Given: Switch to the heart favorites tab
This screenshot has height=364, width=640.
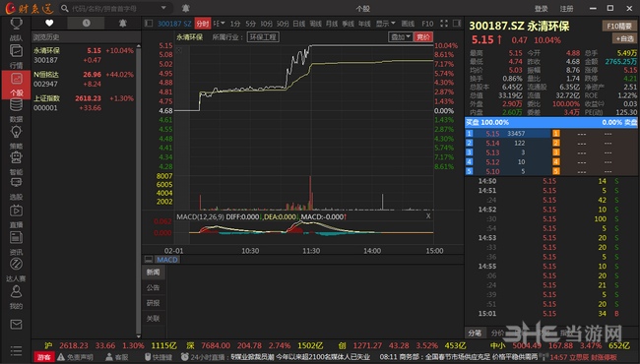Looking at the screenshot, I should coord(49,24).
